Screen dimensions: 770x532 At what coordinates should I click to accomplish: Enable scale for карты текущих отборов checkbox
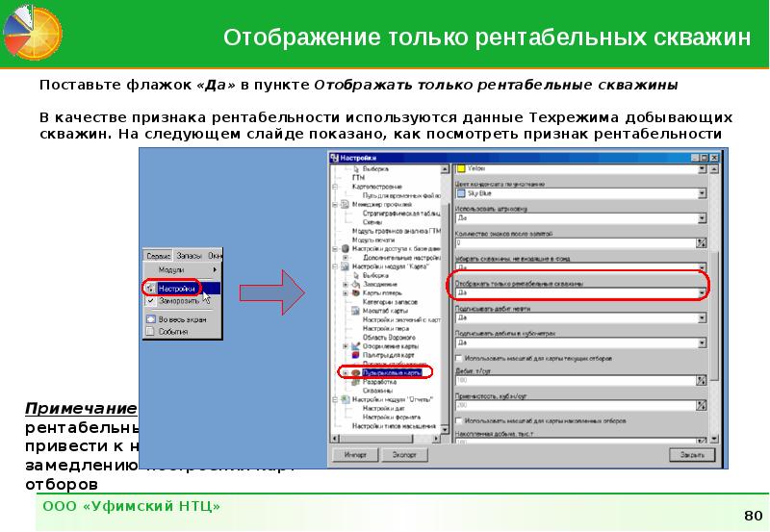tap(459, 358)
